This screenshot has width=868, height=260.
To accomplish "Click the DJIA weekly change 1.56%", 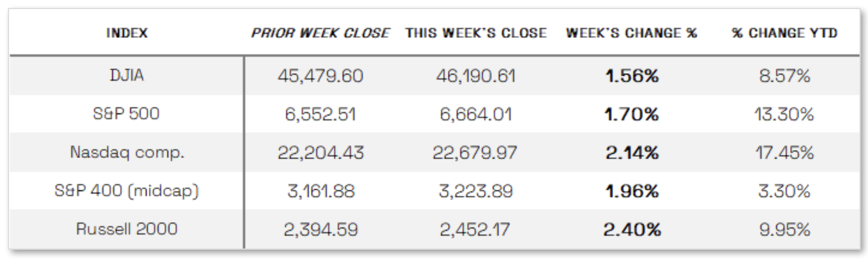I will tap(632, 75).
